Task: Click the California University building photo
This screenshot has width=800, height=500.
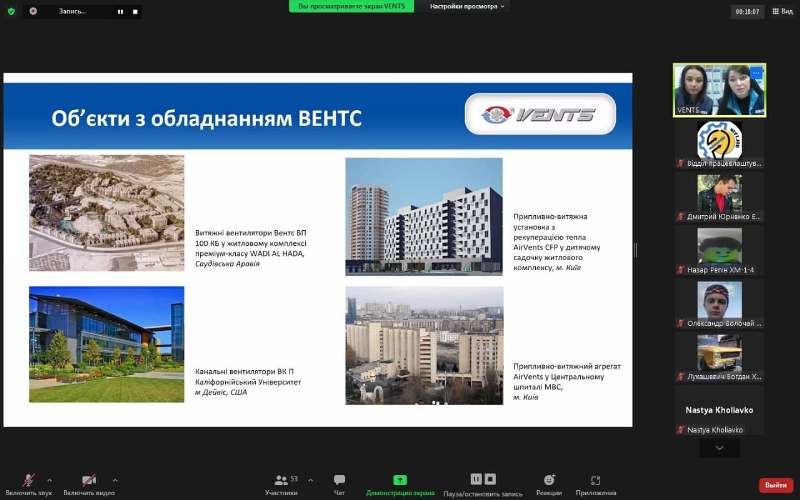Action: coord(107,344)
